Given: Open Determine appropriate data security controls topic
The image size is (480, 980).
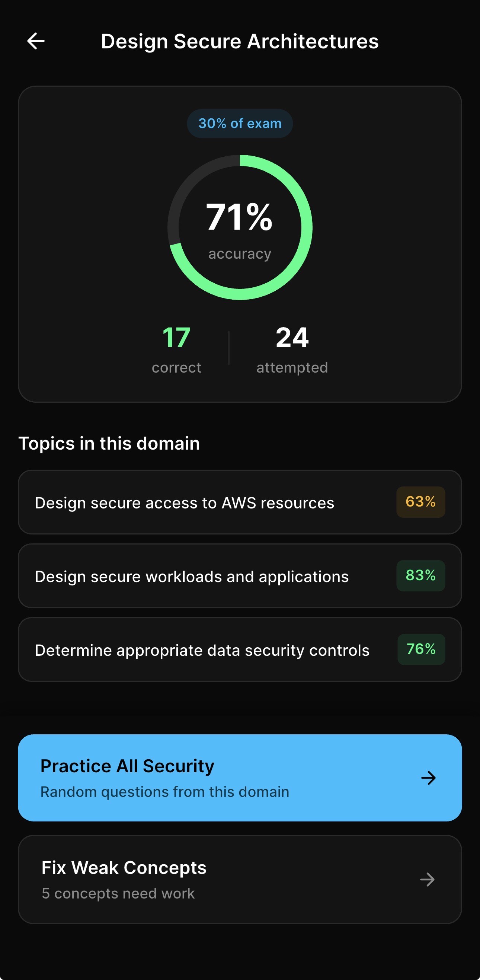Looking at the screenshot, I should coord(240,650).
